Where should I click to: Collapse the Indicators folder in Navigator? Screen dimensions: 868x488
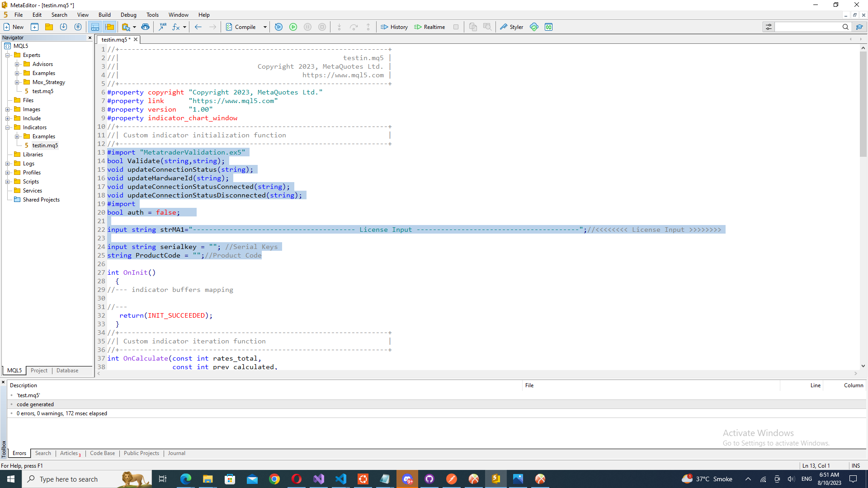click(x=8, y=127)
